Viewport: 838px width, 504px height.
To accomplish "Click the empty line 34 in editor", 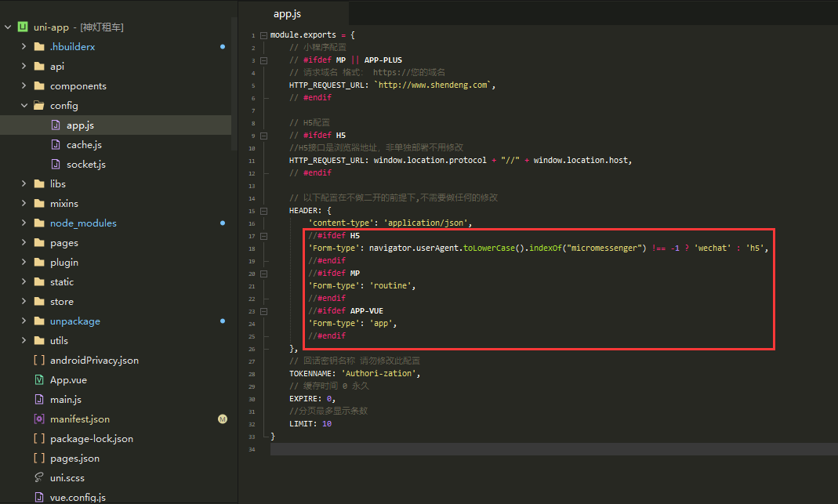I will pos(470,449).
